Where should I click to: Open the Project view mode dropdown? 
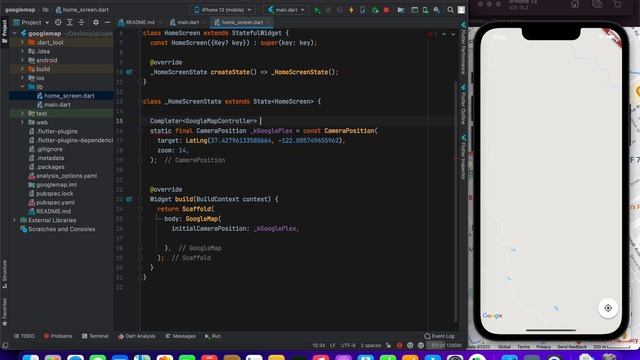(31, 22)
